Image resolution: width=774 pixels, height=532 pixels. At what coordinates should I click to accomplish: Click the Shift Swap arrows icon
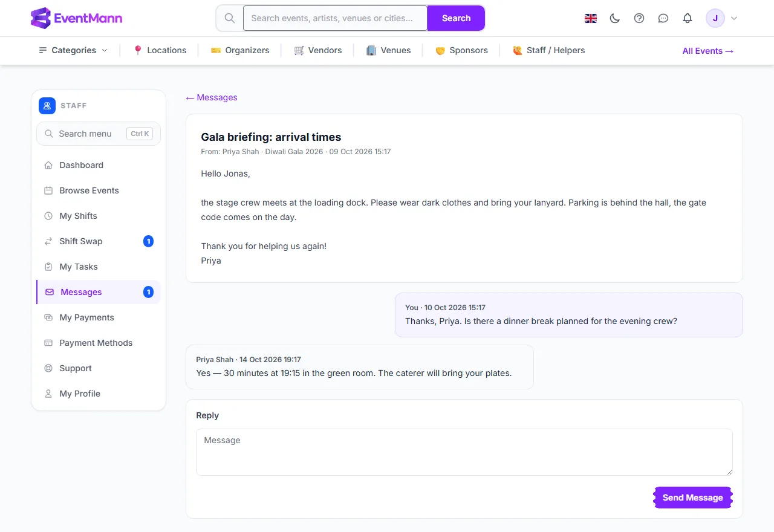[x=48, y=241]
